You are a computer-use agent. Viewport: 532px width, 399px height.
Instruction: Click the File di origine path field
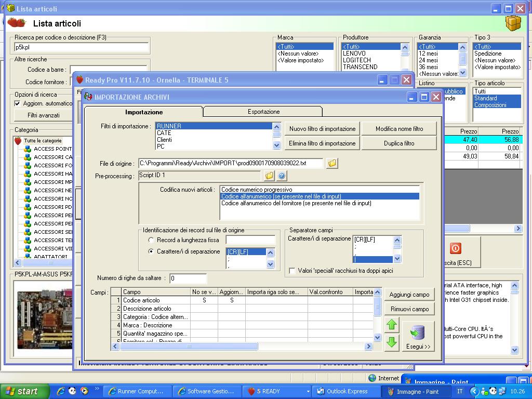pos(231,163)
